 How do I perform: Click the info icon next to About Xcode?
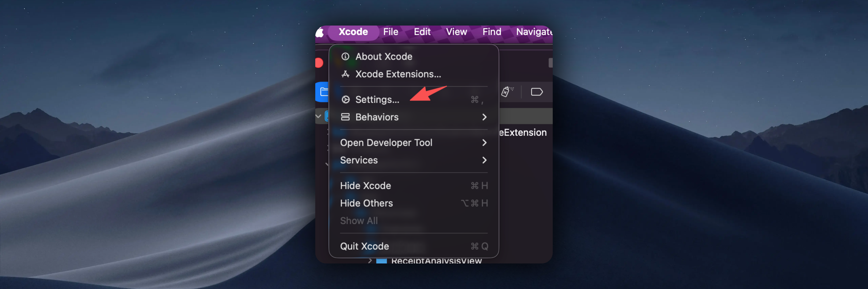[345, 57]
